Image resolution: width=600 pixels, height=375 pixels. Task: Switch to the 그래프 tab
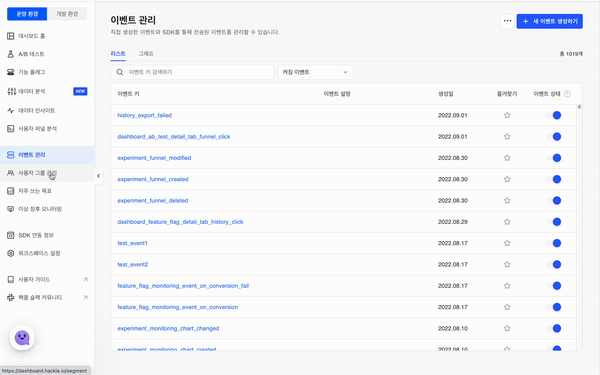tap(146, 54)
